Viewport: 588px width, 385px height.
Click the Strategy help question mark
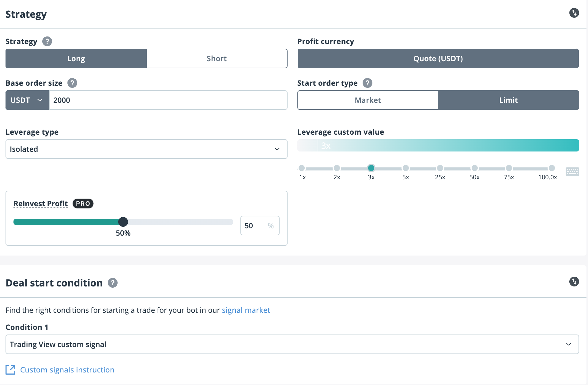tap(47, 41)
